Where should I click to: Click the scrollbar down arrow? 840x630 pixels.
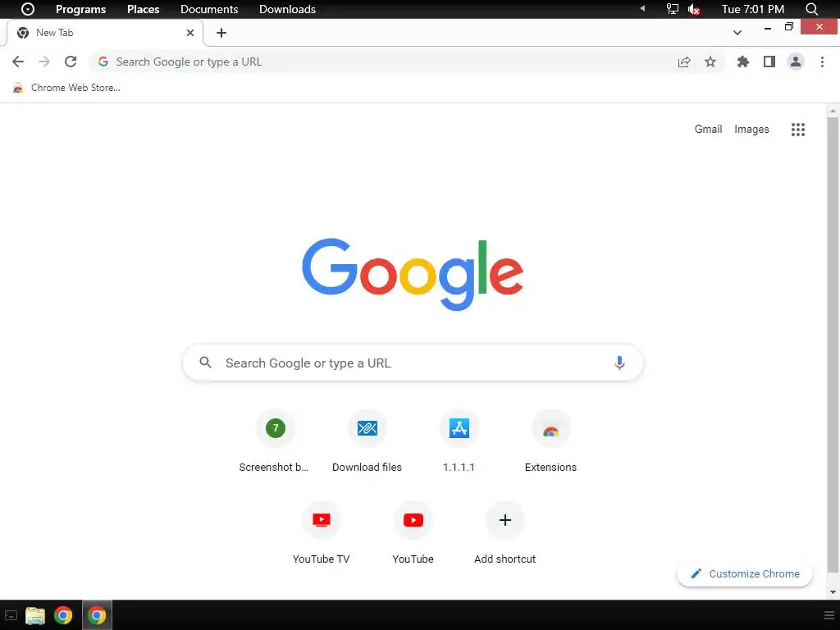tap(833, 592)
